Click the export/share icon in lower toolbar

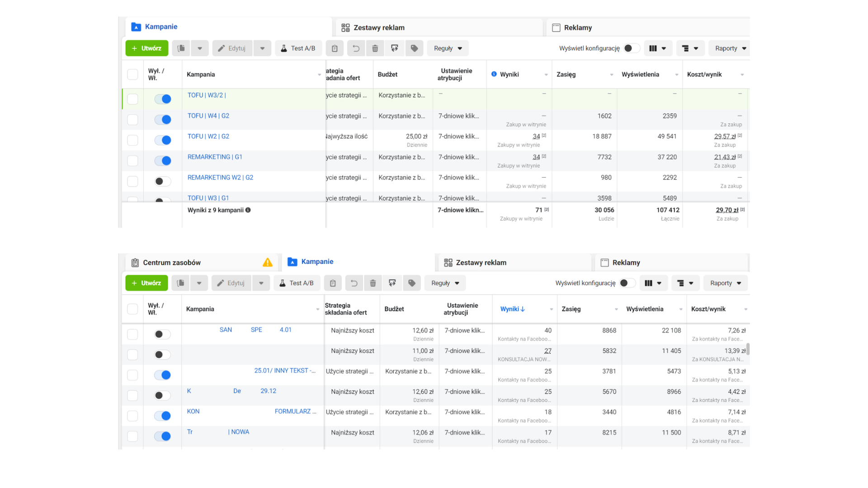pyautogui.click(x=392, y=283)
